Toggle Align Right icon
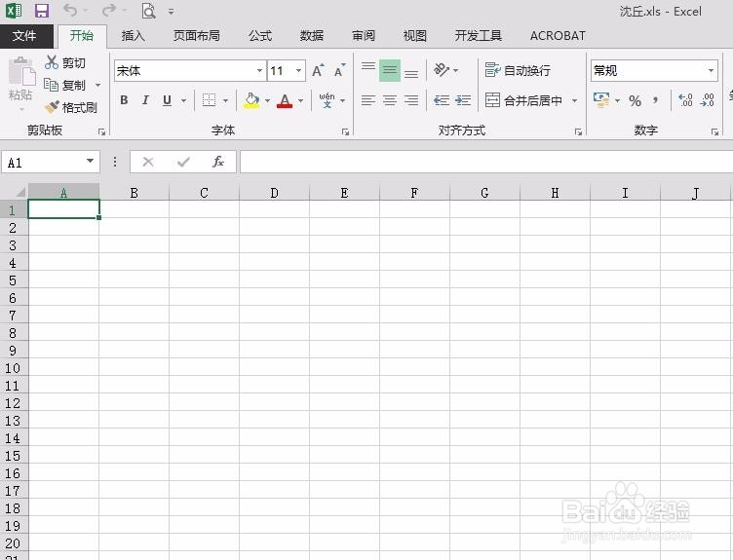Viewport: 733px width, 560px height. click(x=411, y=100)
